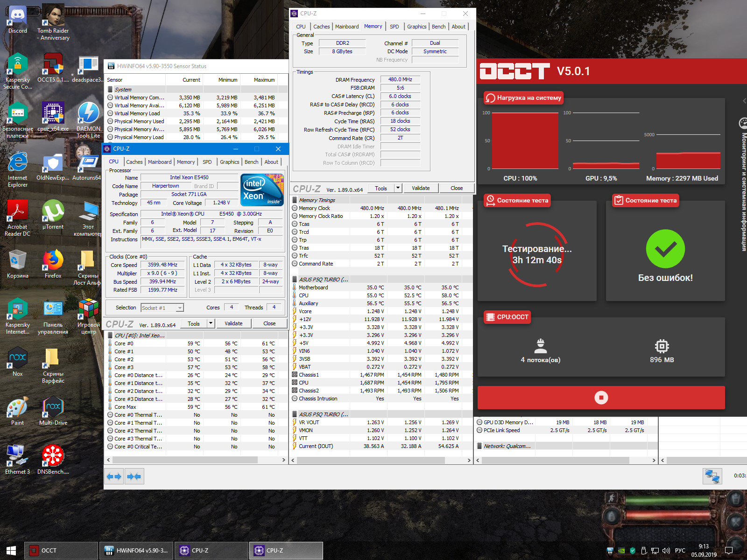The height and width of the screenshot is (560, 747).
Task: Switch to SPD tab in CPU-Z Memory window
Action: (395, 27)
